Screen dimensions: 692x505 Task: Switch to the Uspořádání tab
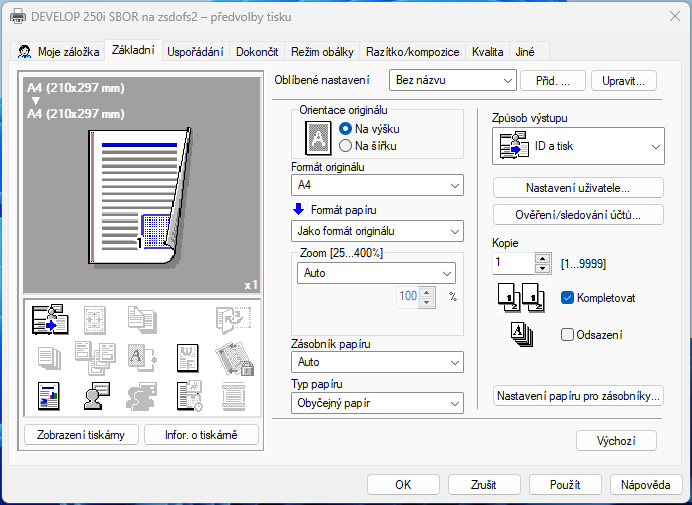195,51
